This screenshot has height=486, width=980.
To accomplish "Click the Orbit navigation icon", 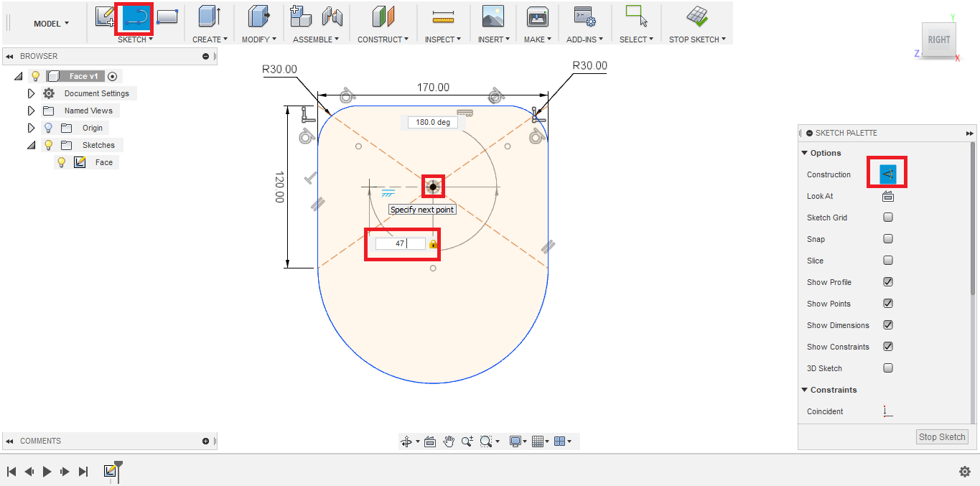I will click(406, 441).
